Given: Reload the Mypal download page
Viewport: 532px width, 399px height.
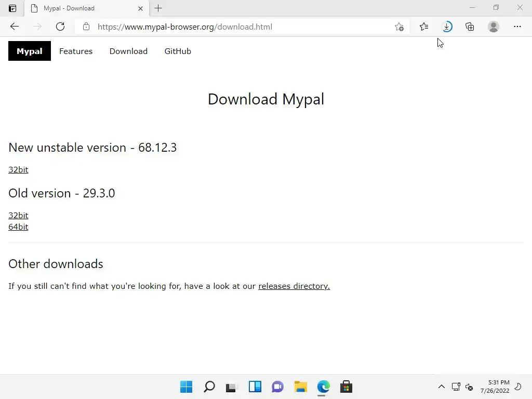Looking at the screenshot, I should tap(60, 26).
